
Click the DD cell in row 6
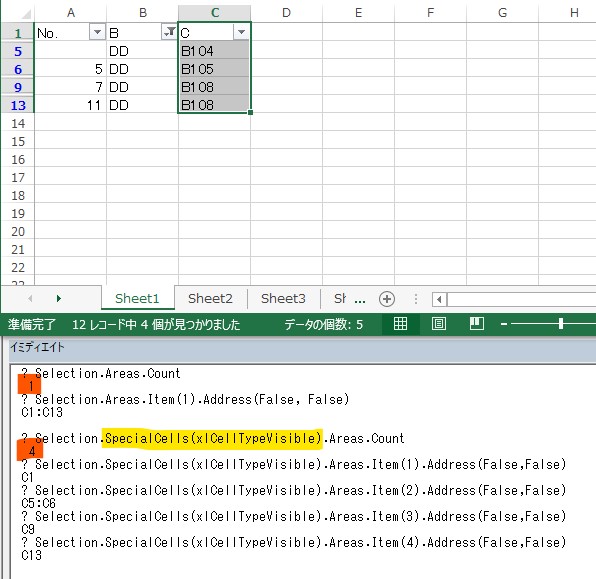[143, 69]
